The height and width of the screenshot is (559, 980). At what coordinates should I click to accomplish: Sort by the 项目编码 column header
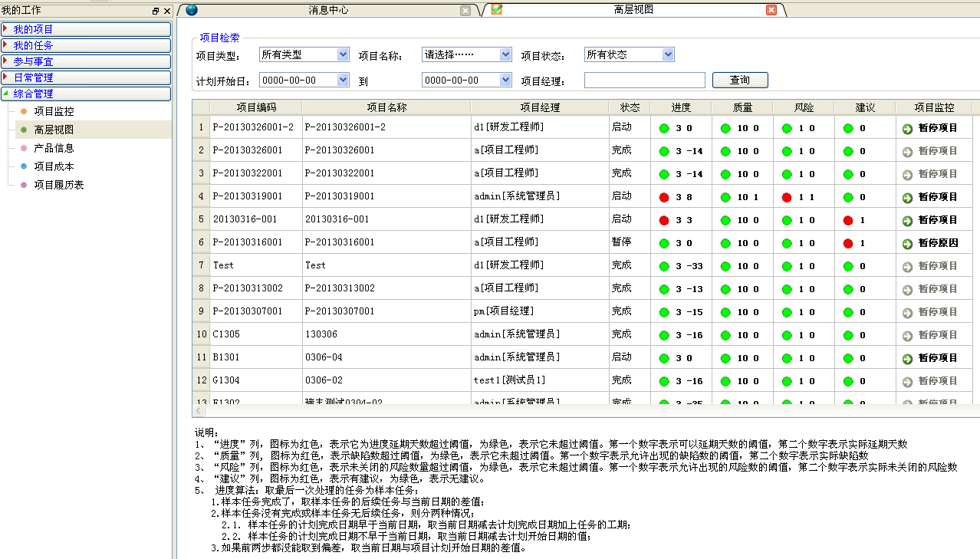(256, 107)
